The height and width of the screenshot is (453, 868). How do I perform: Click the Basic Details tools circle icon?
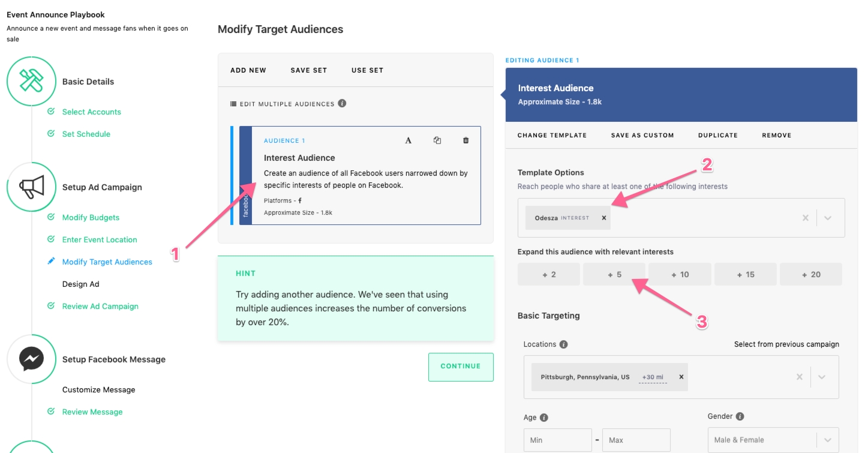pos(31,82)
